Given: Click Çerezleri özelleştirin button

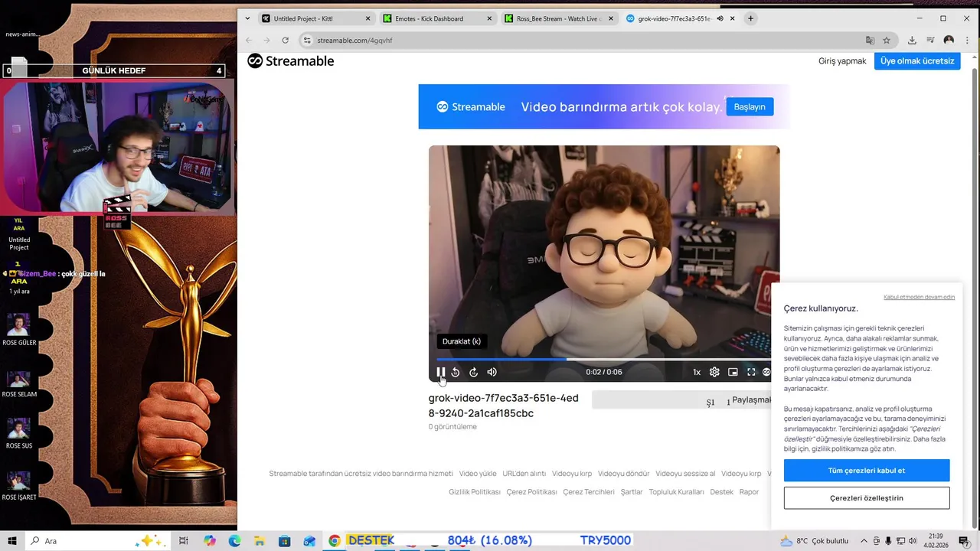Looking at the screenshot, I should click(x=867, y=498).
